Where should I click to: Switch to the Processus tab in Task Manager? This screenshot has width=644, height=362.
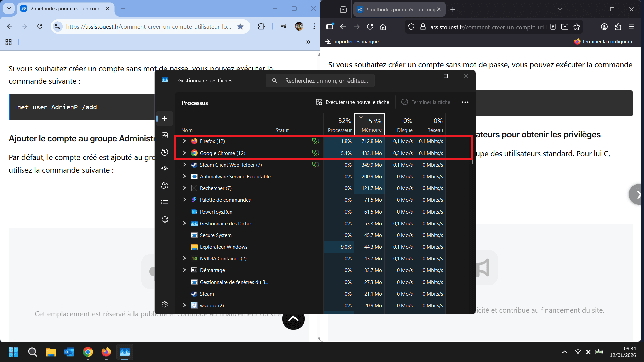pyautogui.click(x=165, y=118)
